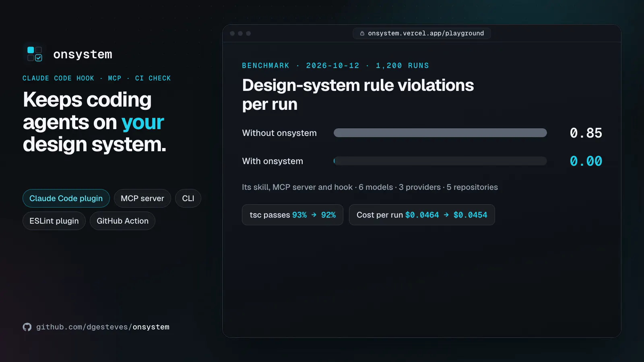
Task: Click the 'CLAUDE CODE HOOK · MCP · CI CHECK' tagline
Action: click(x=97, y=78)
